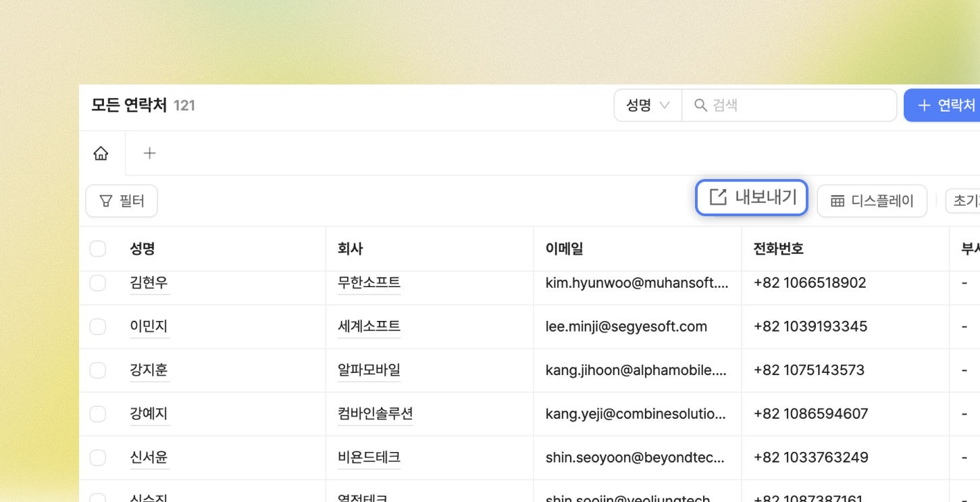
Task: Open the home tab icon
Action: (101, 153)
